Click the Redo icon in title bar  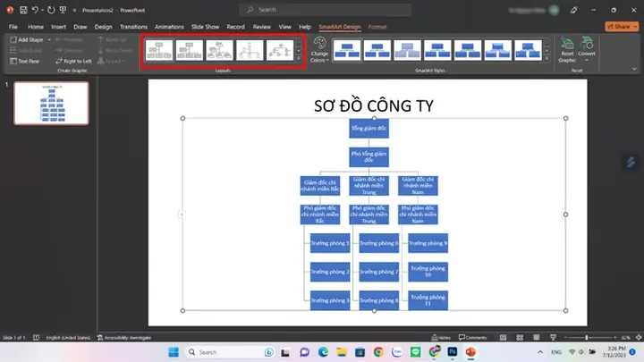point(51,10)
